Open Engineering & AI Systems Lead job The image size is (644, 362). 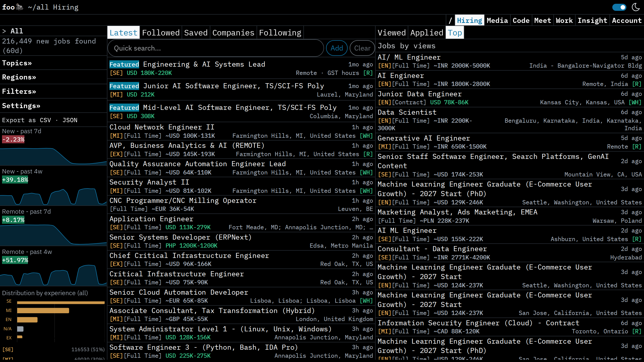(241, 68)
